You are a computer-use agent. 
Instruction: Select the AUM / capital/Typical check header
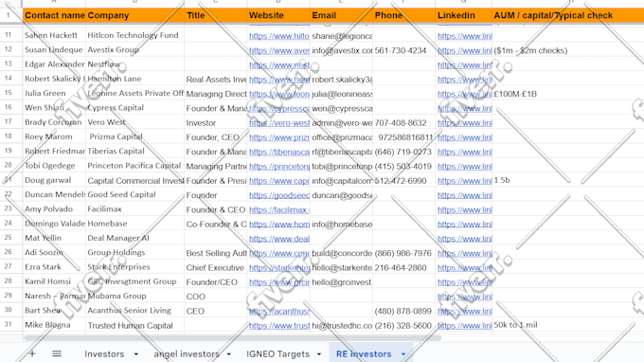(x=568, y=15)
